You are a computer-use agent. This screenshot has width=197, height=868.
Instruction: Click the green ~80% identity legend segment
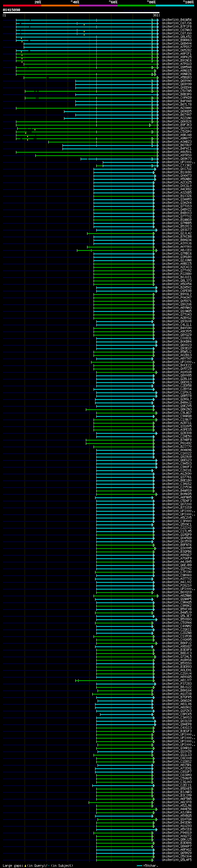point(137,6)
